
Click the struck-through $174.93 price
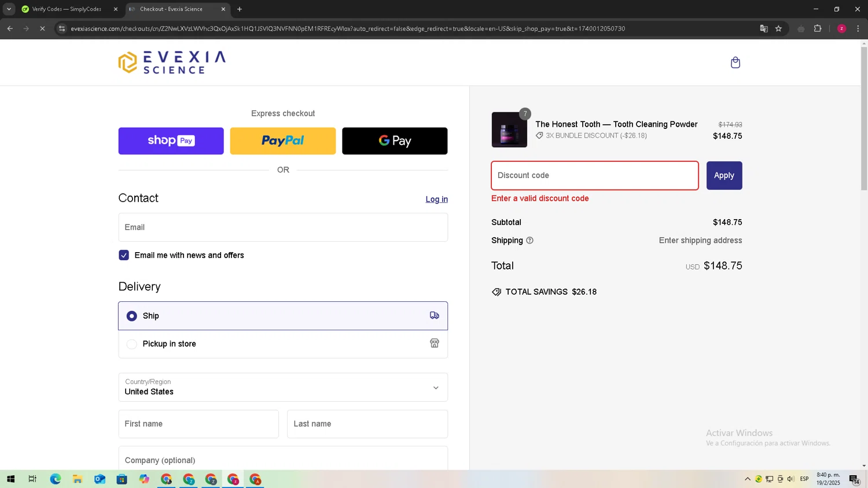point(730,125)
